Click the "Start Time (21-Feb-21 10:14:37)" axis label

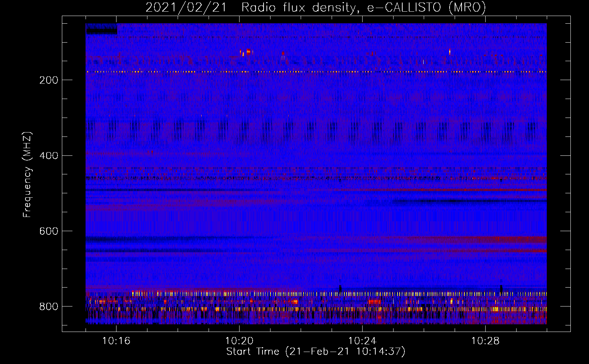(x=316, y=352)
